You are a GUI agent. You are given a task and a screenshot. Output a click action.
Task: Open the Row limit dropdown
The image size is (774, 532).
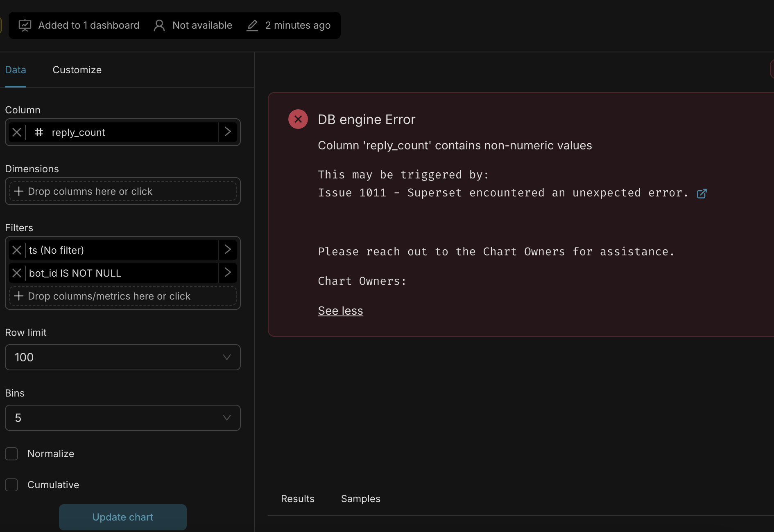point(122,357)
